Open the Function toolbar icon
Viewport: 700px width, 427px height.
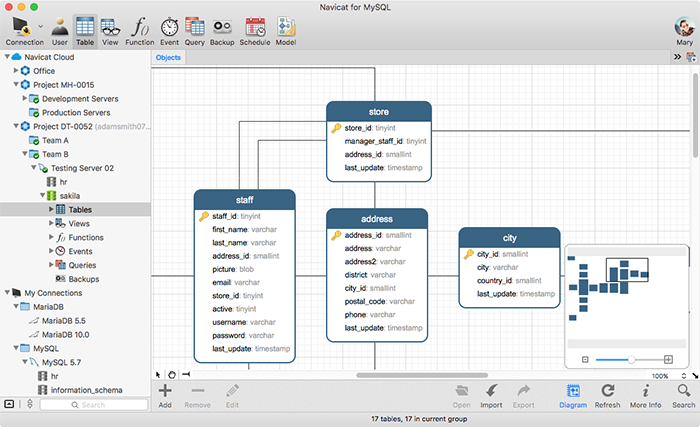point(140,31)
